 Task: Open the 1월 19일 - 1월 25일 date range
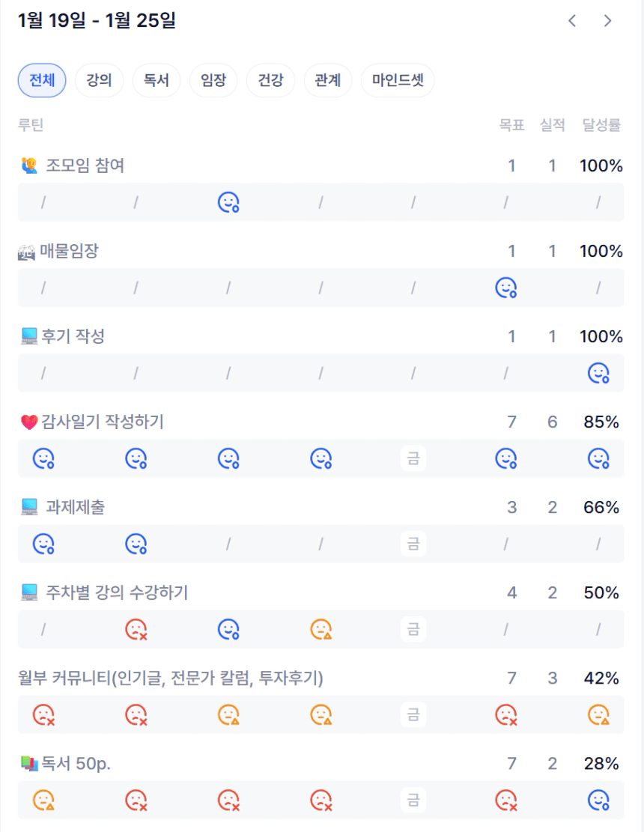(x=97, y=21)
